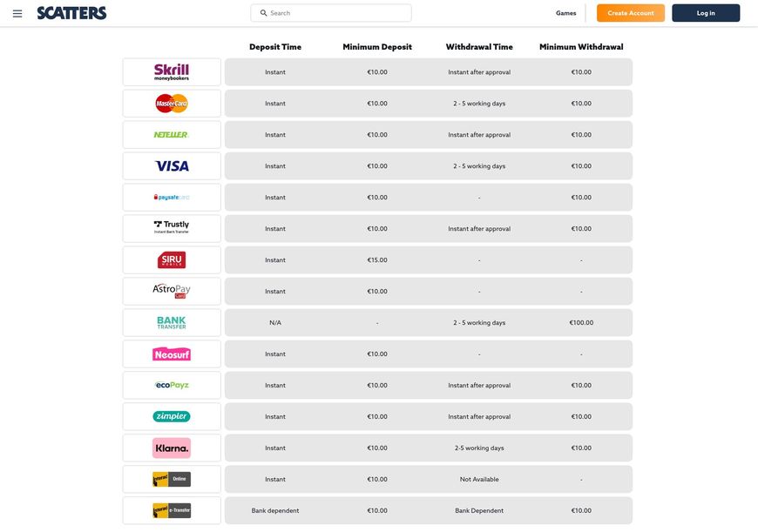This screenshot has width=758, height=532.
Task: Select the SIRU Mobile logo
Action: (172, 260)
